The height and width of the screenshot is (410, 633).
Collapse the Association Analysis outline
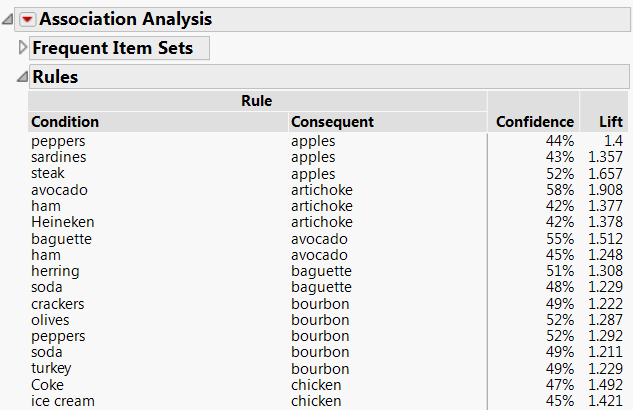[x=9, y=19]
